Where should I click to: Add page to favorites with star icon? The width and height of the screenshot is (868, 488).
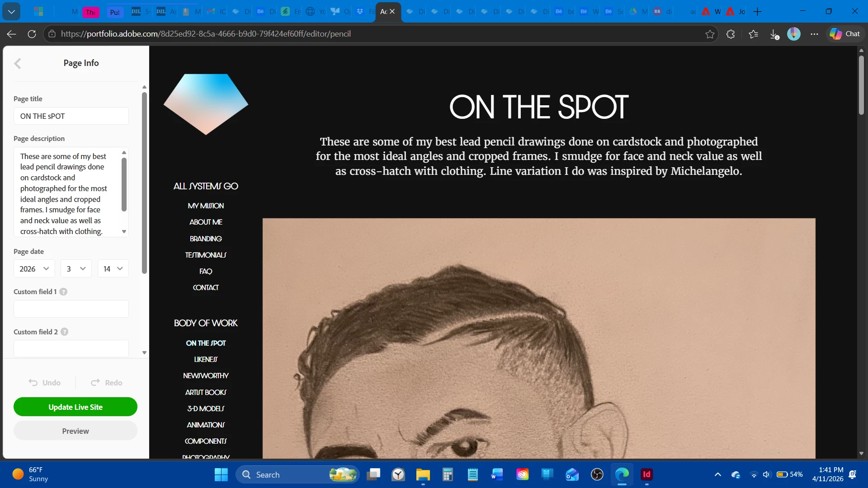[710, 34]
